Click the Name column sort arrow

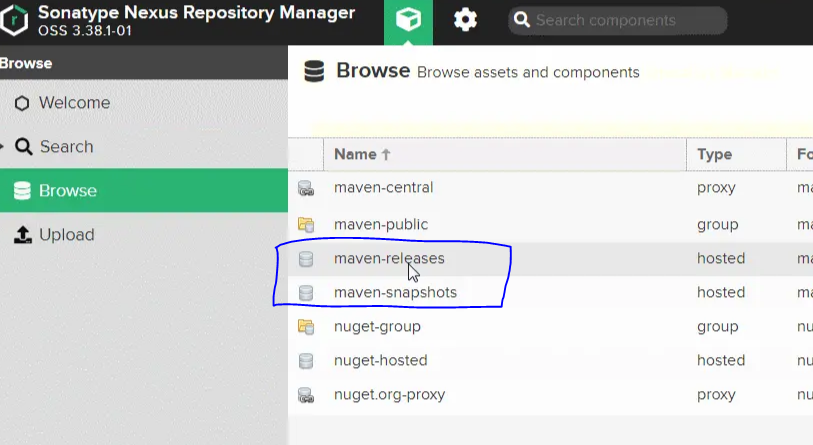[x=385, y=155]
